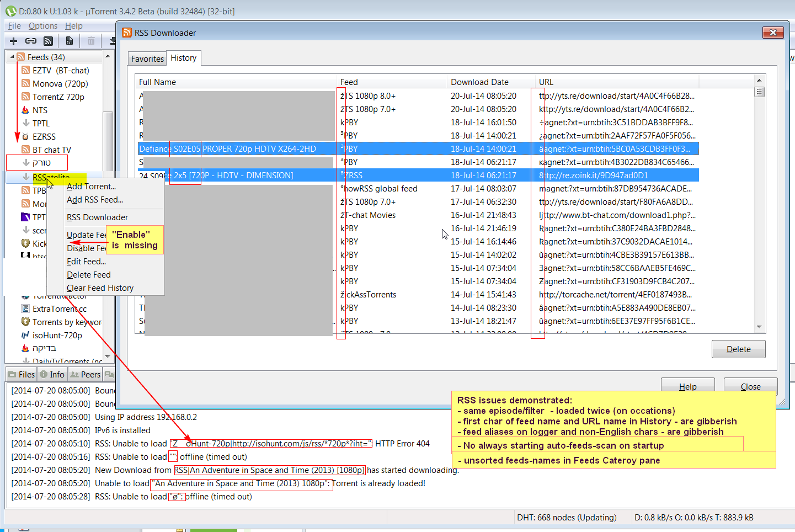Select the isoHunt-720p feed
795x532 pixels.
[57, 336]
